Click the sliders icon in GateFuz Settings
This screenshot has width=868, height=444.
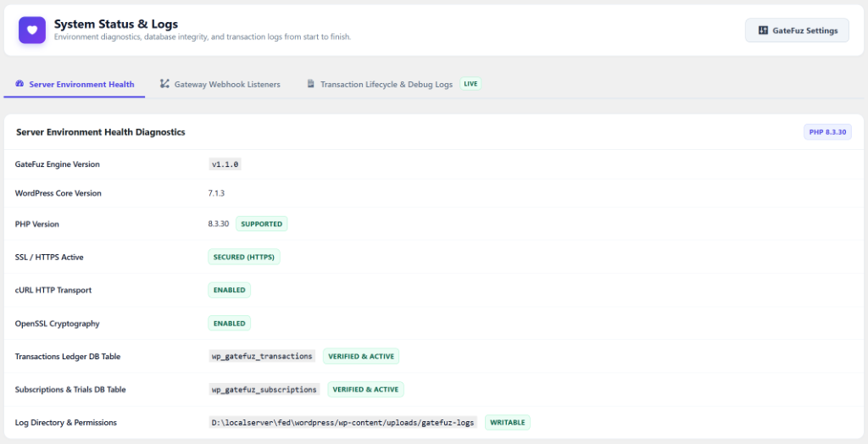pyautogui.click(x=763, y=31)
